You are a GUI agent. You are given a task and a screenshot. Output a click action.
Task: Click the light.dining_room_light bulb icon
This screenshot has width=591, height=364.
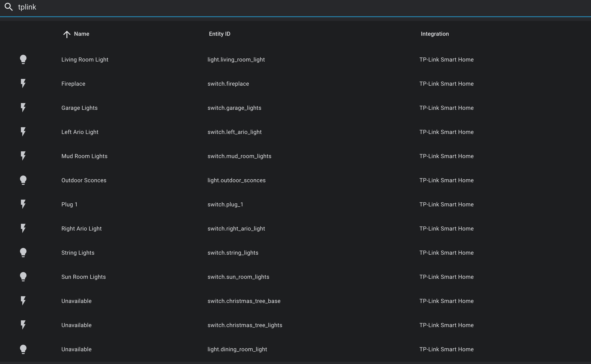tap(23, 349)
